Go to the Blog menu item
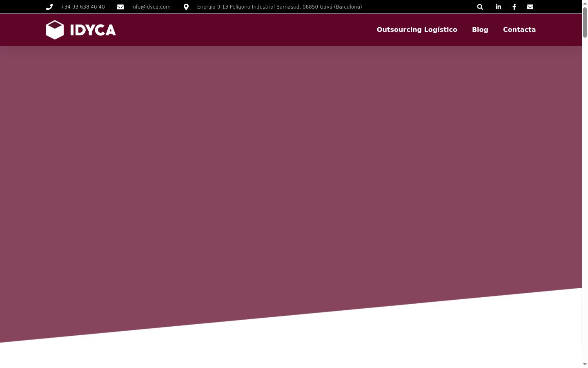588x368 pixels. click(480, 29)
